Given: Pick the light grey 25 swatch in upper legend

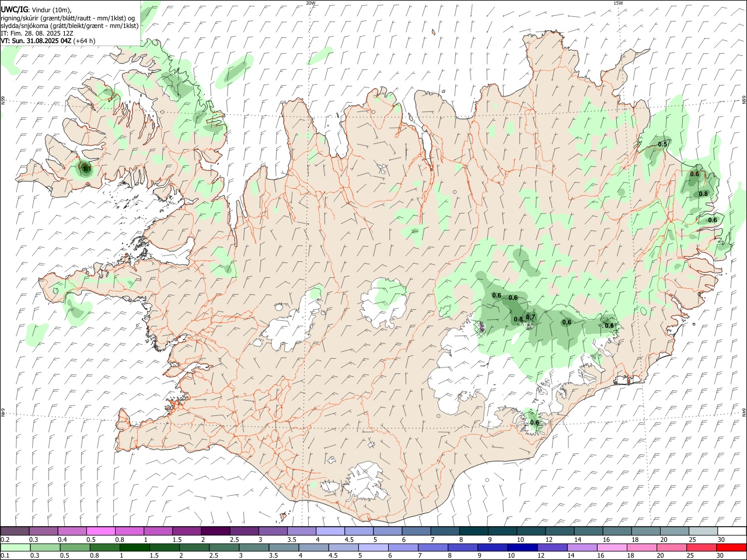Looking at the screenshot, I should pos(702,531).
